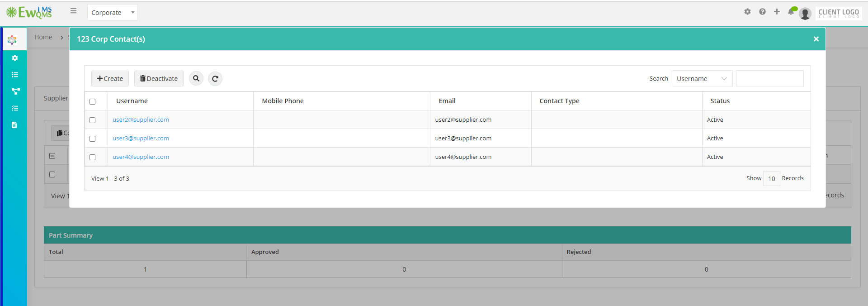The height and width of the screenshot is (306, 868).
Task: Expand the Username search field dropdown
Action: click(702, 78)
